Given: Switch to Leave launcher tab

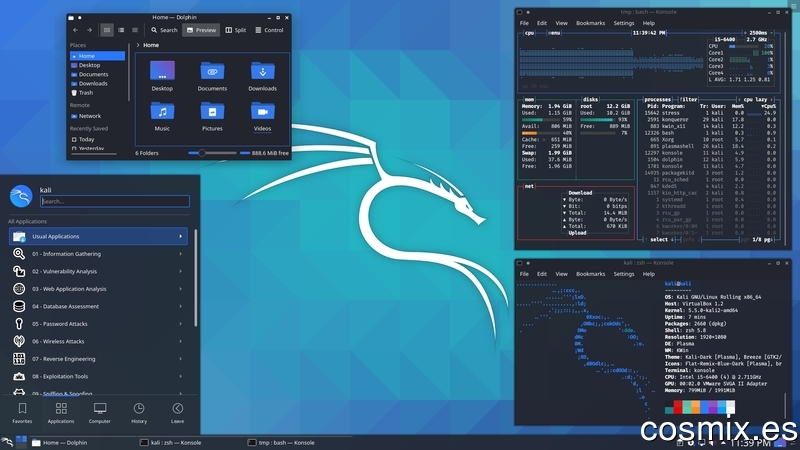Looking at the screenshot, I should point(178,413).
